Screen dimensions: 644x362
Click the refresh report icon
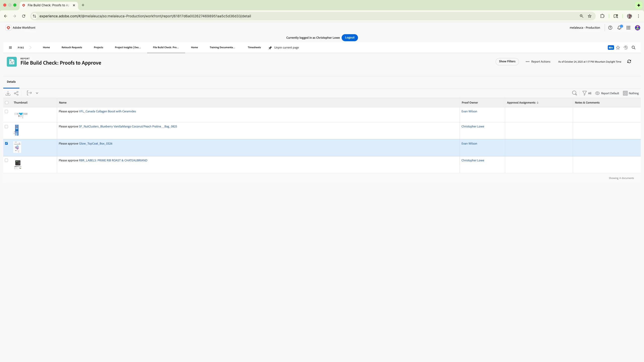point(629,62)
